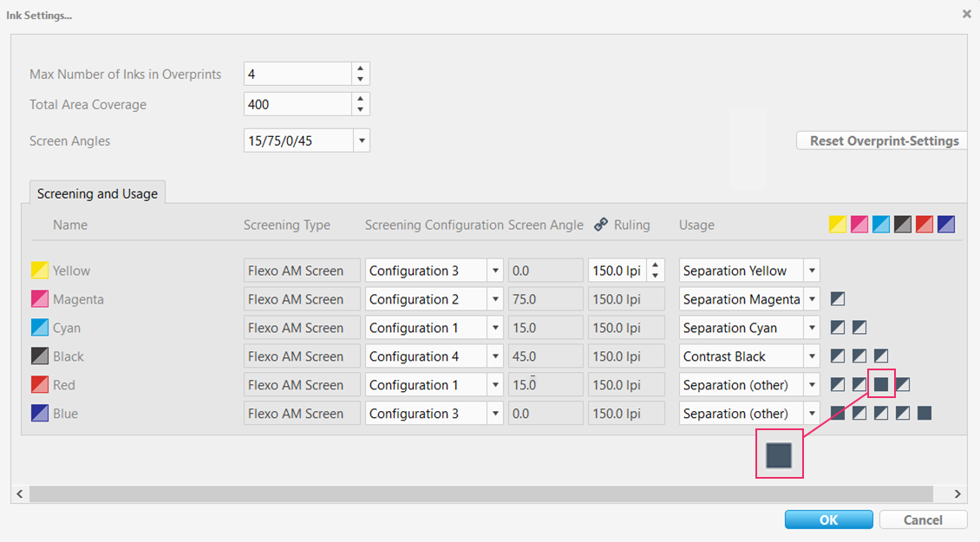Increase the Total Area Coverage value

[x=361, y=99]
